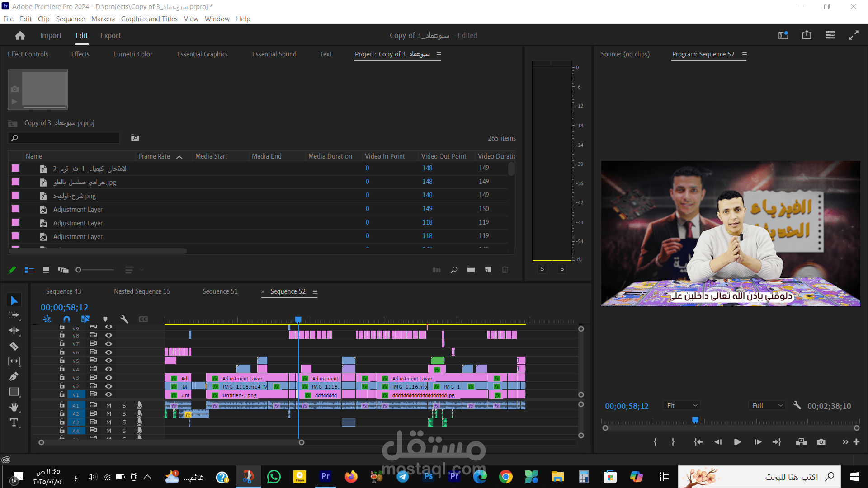Select the Ripple Edit tool
The width and height of the screenshot is (868, 488).
(x=14, y=330)
